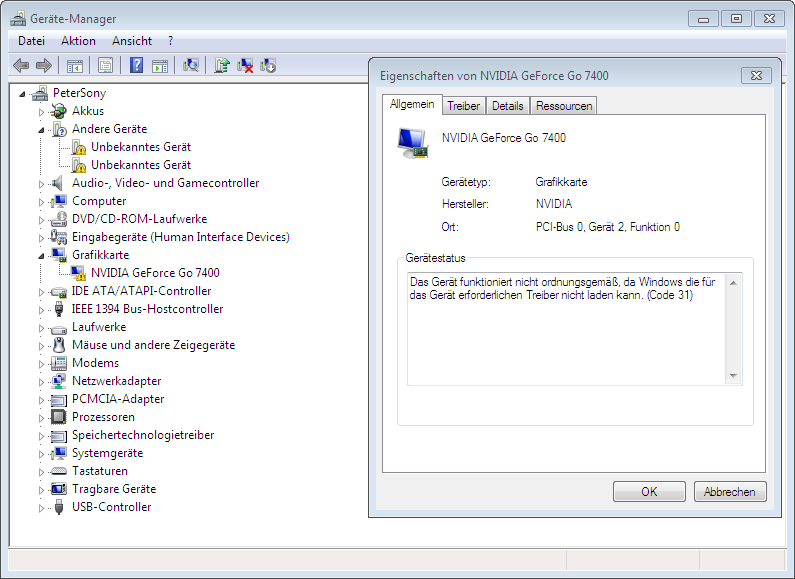
Task: Open the Datei menu
Action: point(31,41)
